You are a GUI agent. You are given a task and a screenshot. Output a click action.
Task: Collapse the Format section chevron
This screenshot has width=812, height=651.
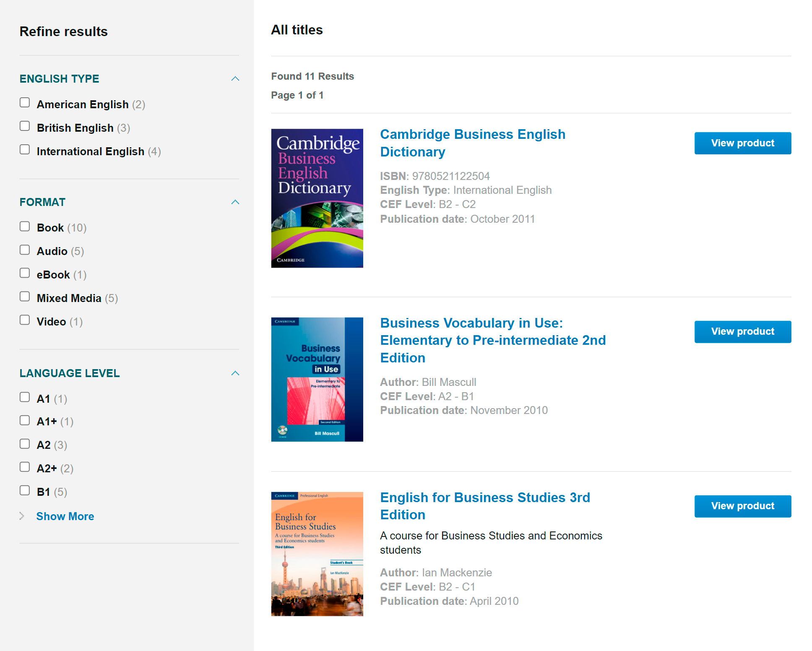pos(235,202)
